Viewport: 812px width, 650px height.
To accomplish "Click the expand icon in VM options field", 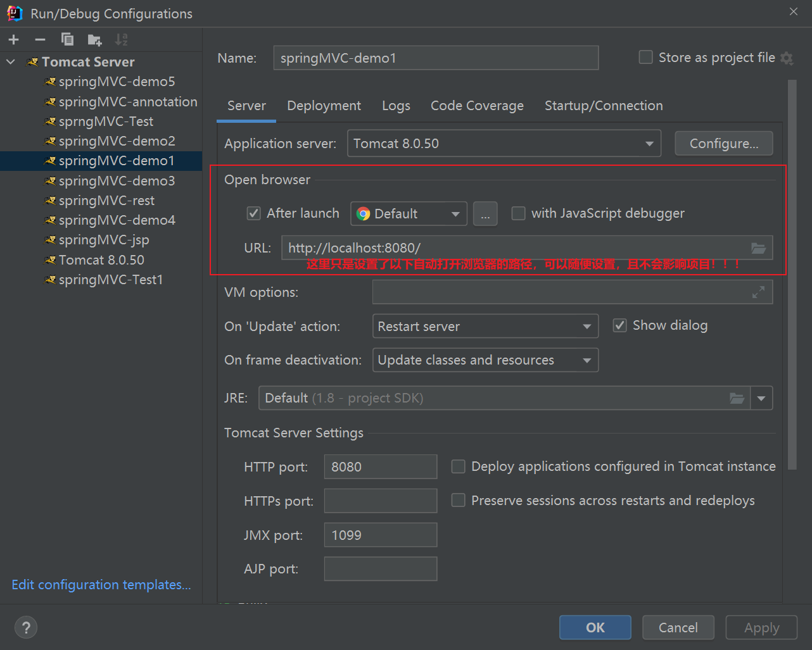I will coord(758,292).
